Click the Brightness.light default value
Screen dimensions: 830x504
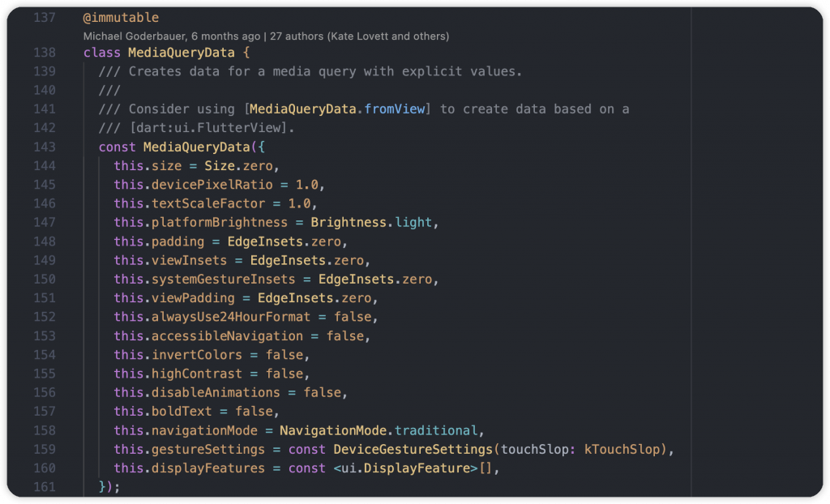(x=374, y=222)
